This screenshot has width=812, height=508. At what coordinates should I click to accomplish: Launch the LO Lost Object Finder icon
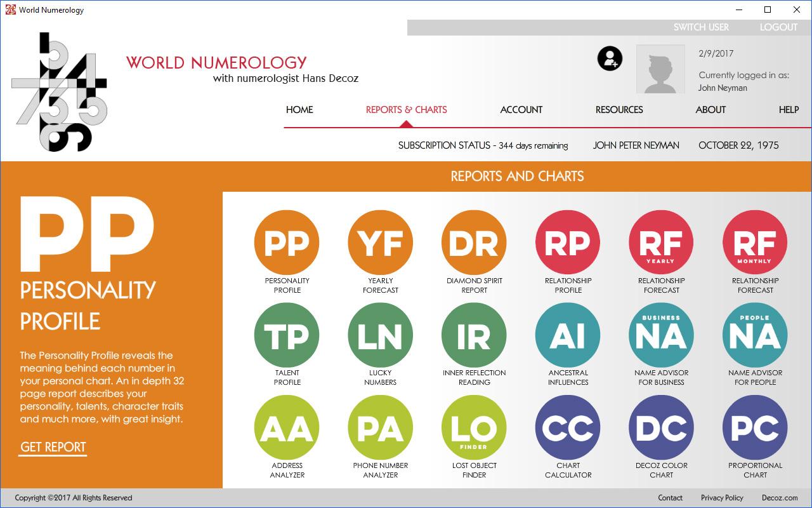tap(474, 427)
